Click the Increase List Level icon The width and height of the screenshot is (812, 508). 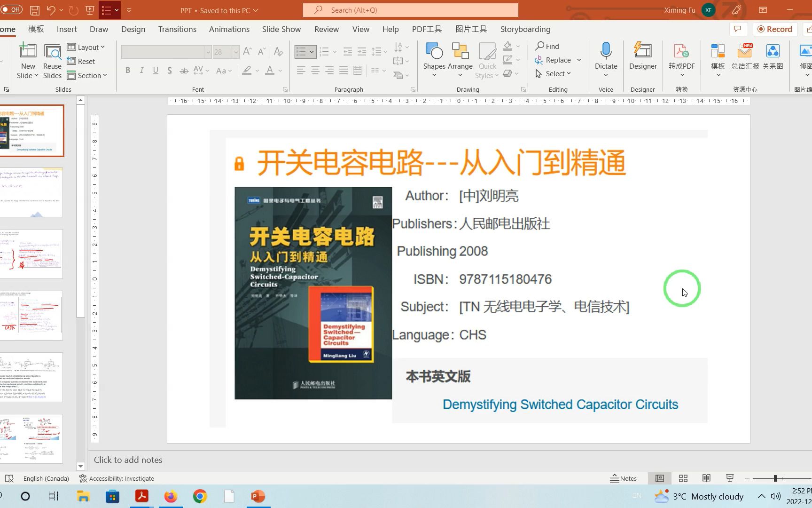[362, 51]
